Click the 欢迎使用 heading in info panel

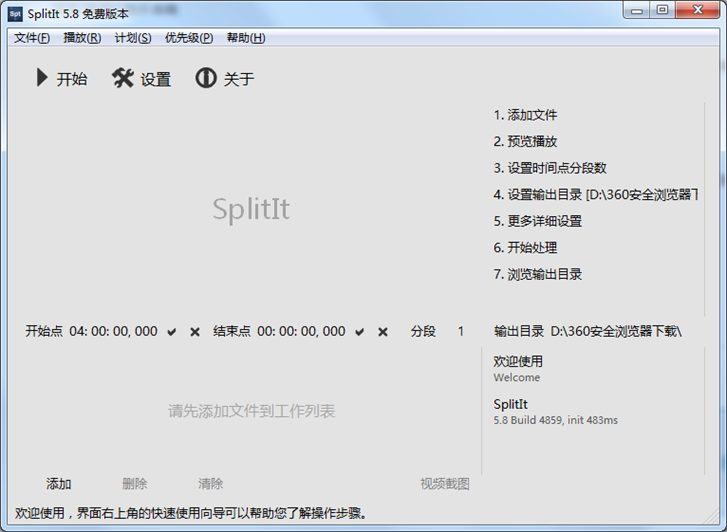coord(518,361)
